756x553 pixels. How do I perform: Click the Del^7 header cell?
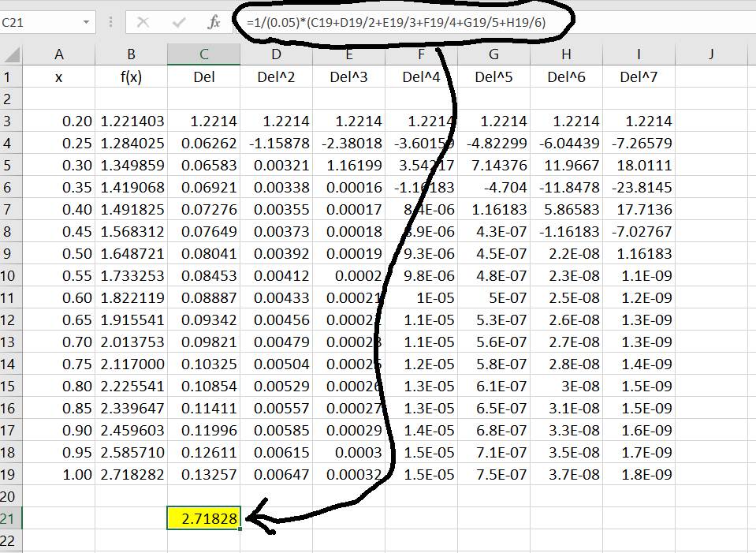[x=639, y=77]
